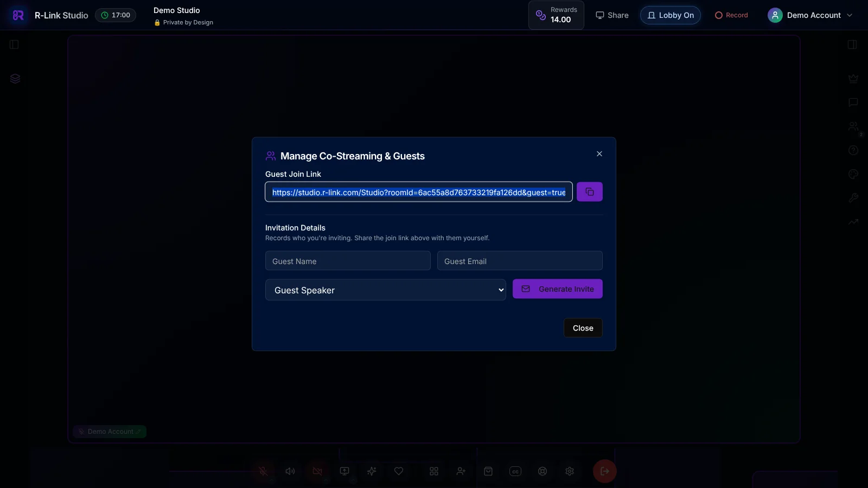
Task: Click the red leave studio button
Action: pos(604,471)
